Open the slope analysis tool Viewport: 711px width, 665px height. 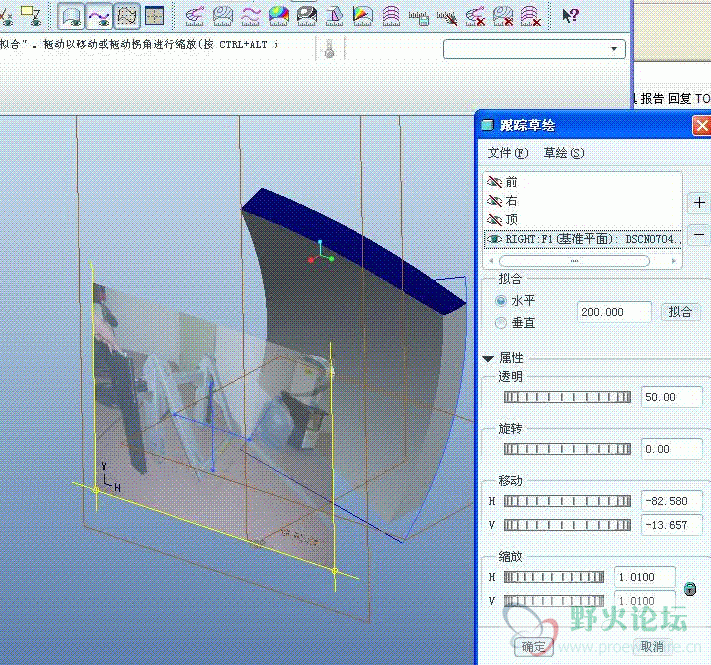[363, 16]
